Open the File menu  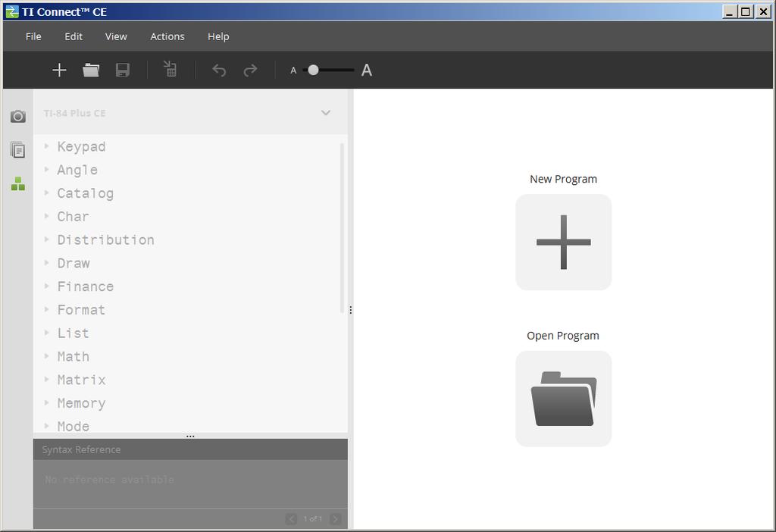coord(33,36)
